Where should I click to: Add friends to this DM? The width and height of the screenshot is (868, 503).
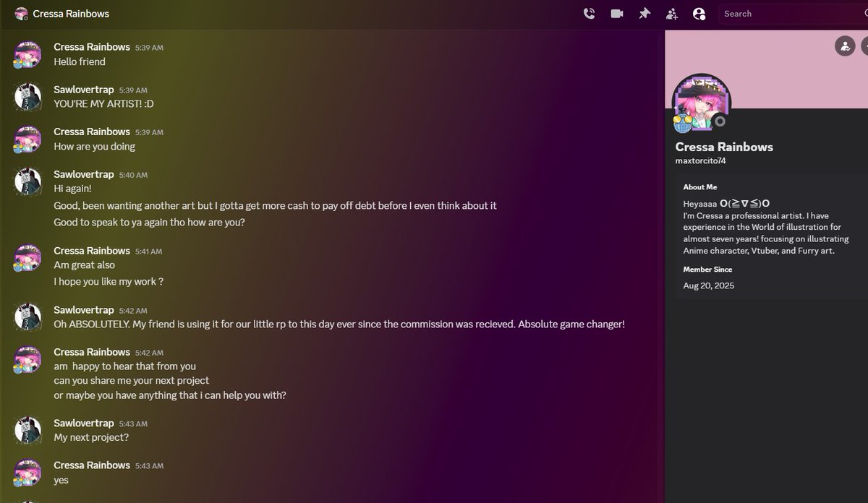[671, 13]
